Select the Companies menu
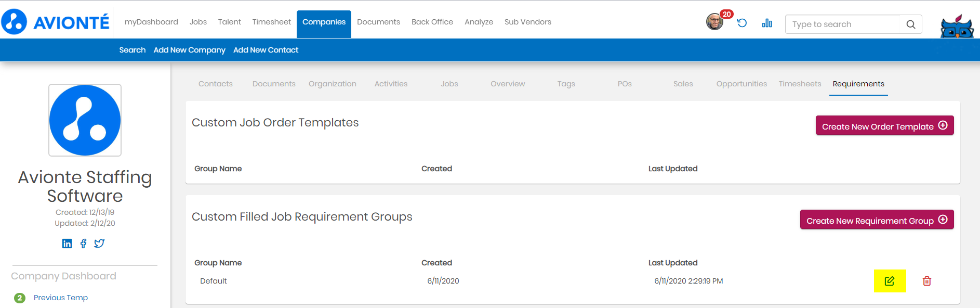980x308 pixels. pyautogui.click(x=324, y=24)
